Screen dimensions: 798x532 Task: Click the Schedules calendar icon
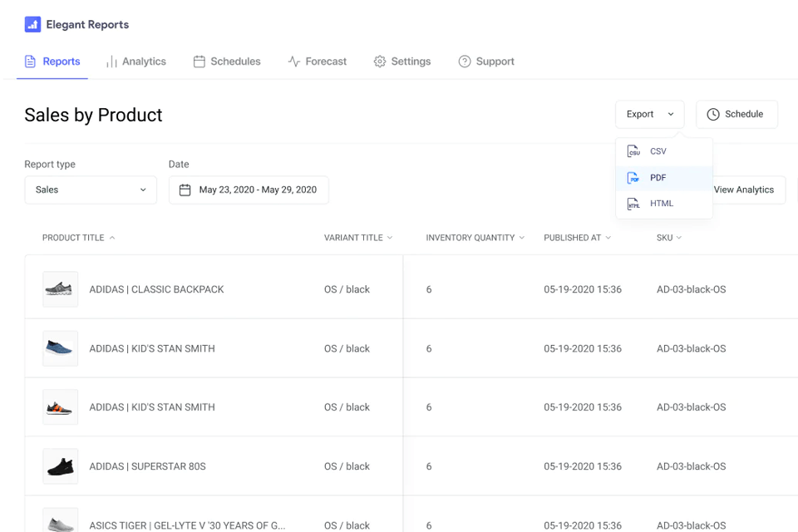coord(199,62)
